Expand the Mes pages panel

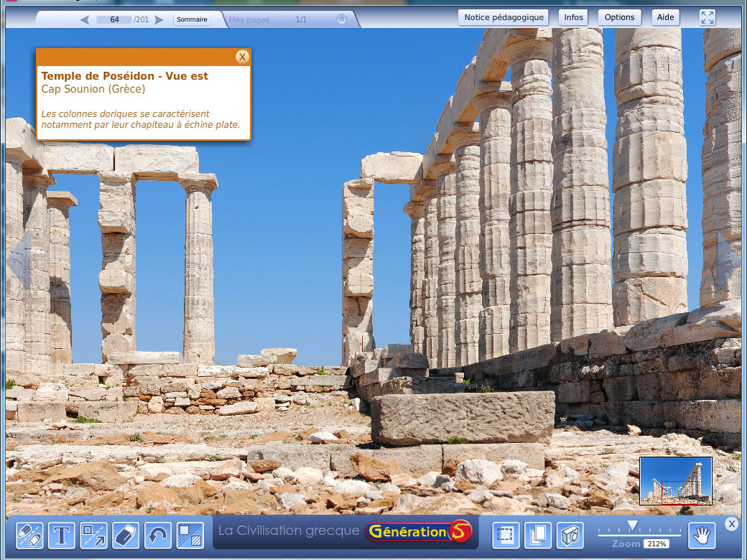(342, 20)
